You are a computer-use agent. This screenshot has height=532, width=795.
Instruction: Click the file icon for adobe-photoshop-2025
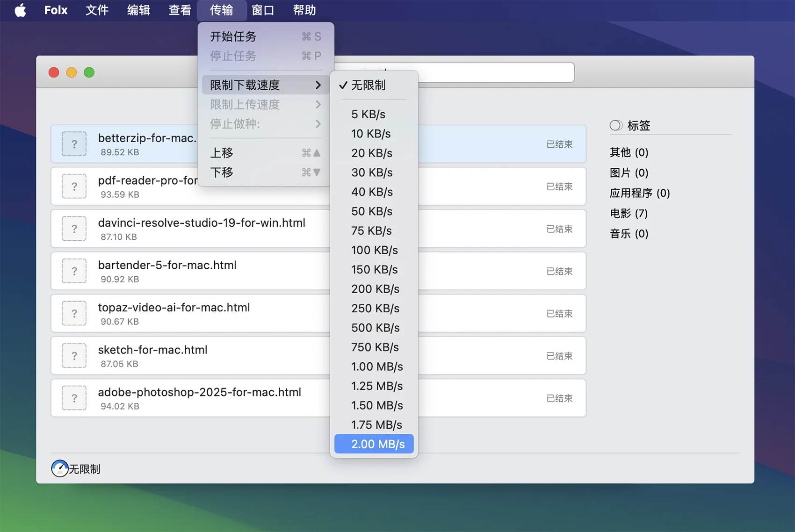(74, 398)
